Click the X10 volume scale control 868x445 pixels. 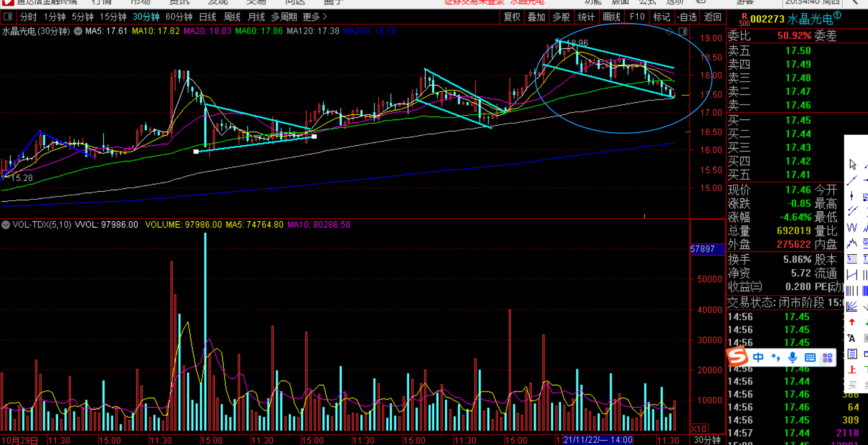699,429
